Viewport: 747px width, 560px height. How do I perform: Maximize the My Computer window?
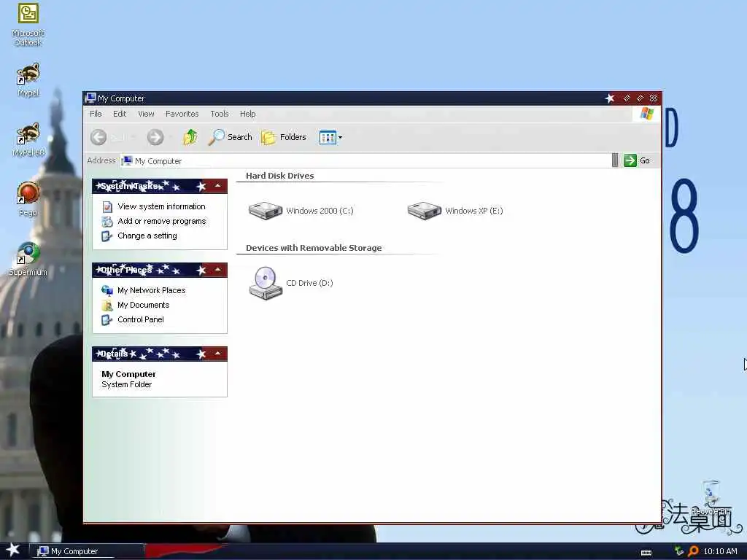coord(640,98)
